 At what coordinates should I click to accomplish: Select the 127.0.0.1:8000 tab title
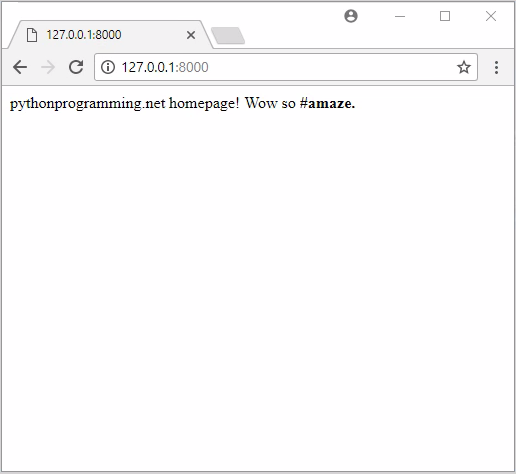click(x=84, y=35)
